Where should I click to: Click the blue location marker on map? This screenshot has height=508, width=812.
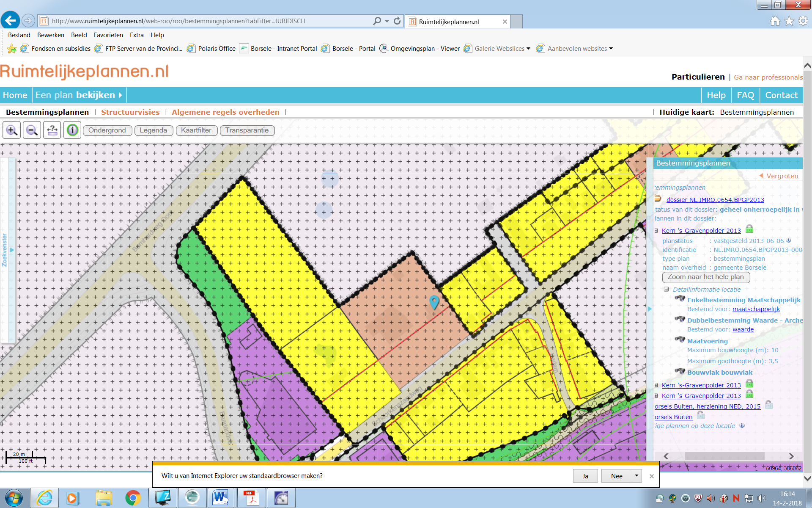tap(434, 302)
